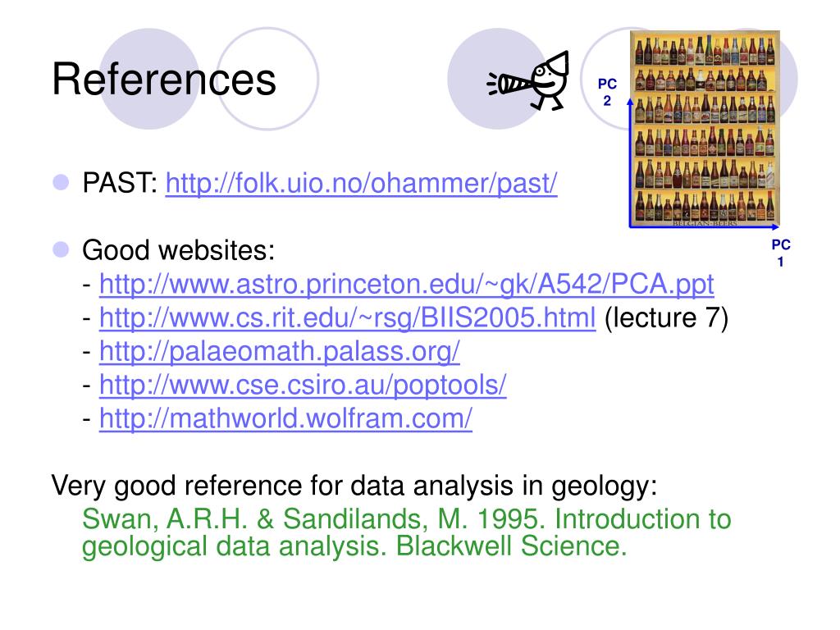Click the filled lavender circle behind the title

click(149, 78)
